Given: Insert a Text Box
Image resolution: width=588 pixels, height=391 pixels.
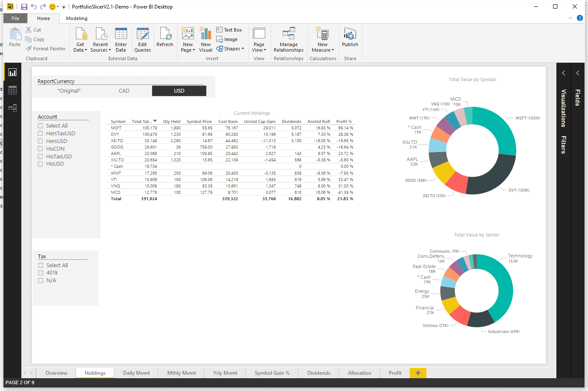Looking at the screenshot, I should pyautogui.click(x=229, y=30).
